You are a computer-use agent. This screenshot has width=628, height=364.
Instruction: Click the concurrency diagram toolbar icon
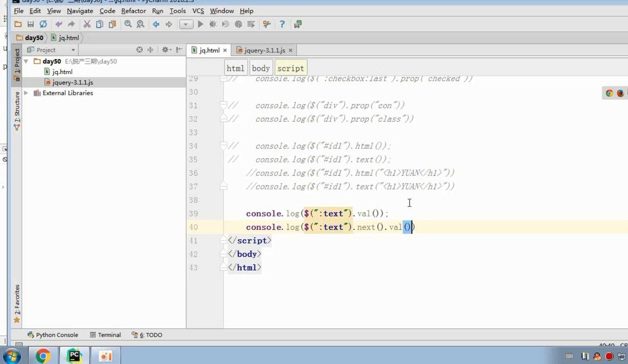pos(251,24)
